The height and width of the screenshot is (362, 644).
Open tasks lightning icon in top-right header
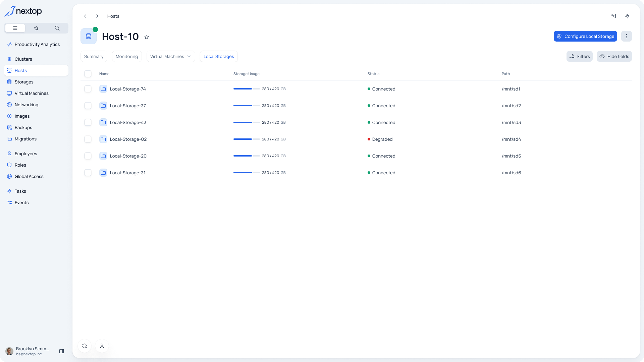pos(627,16)
